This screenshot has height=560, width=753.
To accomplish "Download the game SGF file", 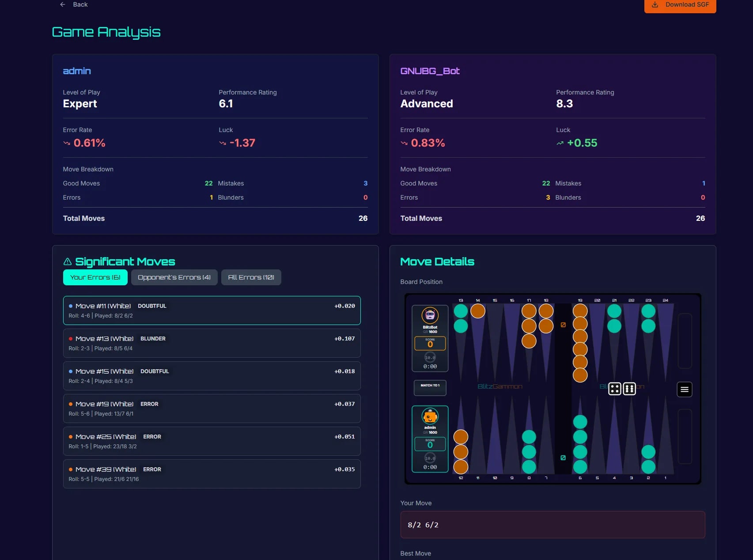I will click(680, 5).
